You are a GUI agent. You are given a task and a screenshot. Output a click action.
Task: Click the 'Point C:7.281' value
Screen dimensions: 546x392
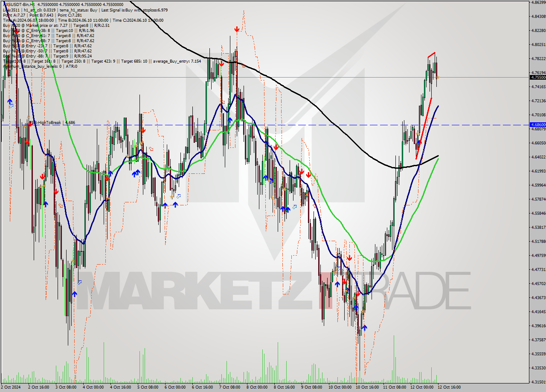click(x=70, y=15)
